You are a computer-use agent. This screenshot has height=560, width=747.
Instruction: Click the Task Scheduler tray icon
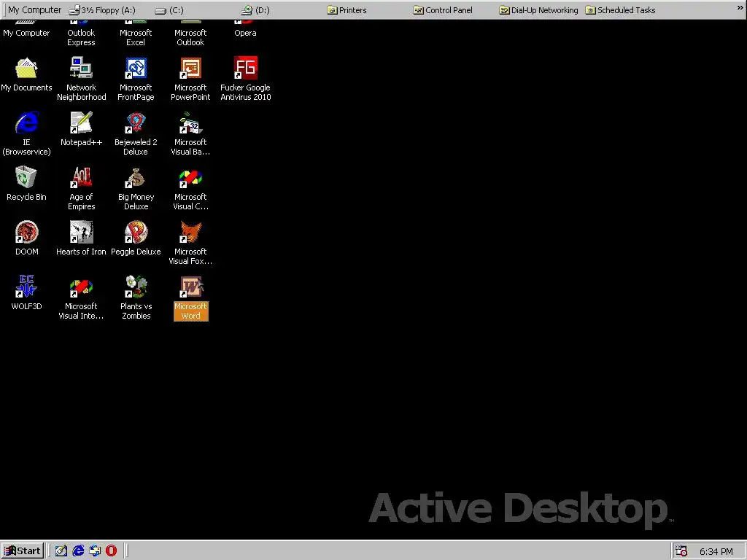(x=682, y=551)
